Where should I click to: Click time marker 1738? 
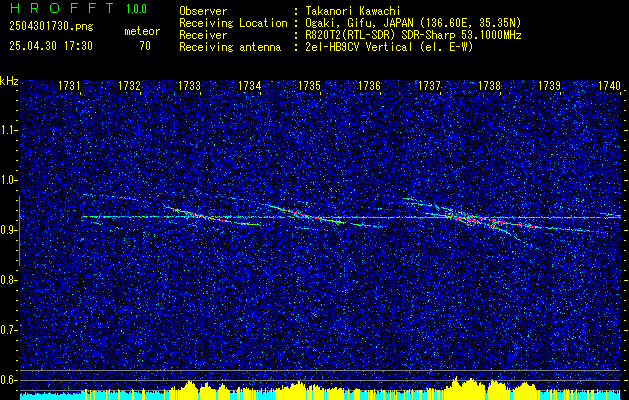tap(489, 85)
